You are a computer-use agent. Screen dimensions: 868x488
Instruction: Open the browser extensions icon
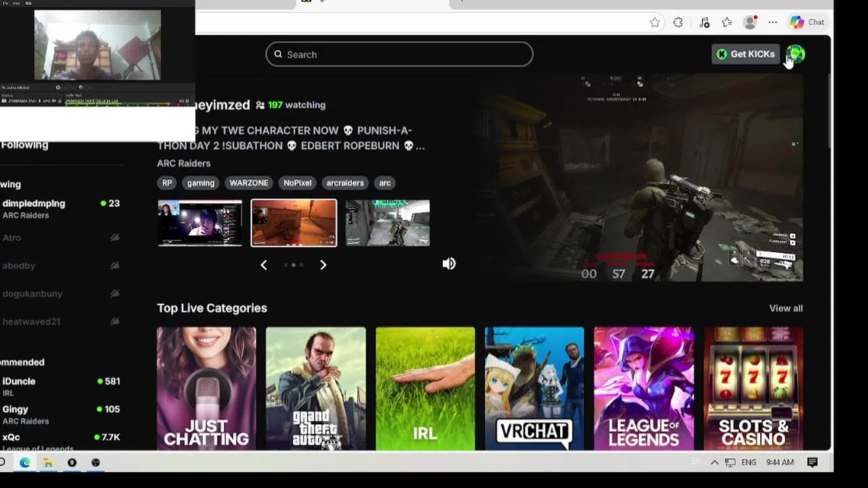(x=678, y=22)
